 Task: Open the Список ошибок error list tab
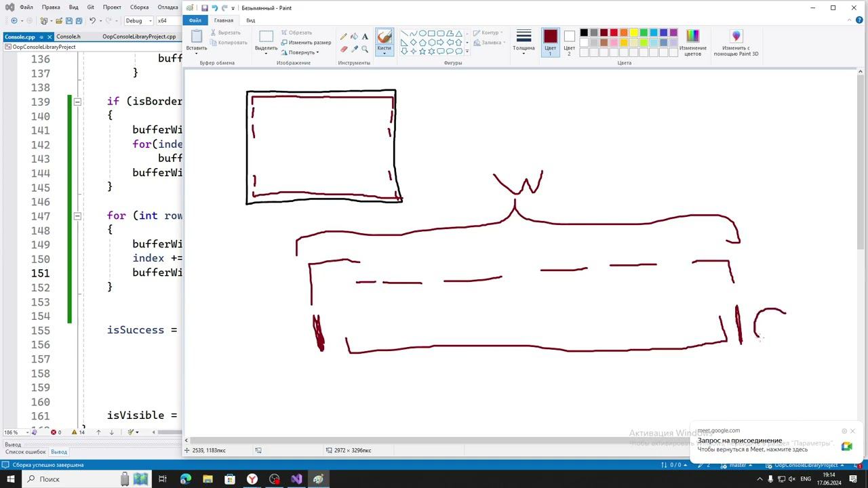[26, 452]
